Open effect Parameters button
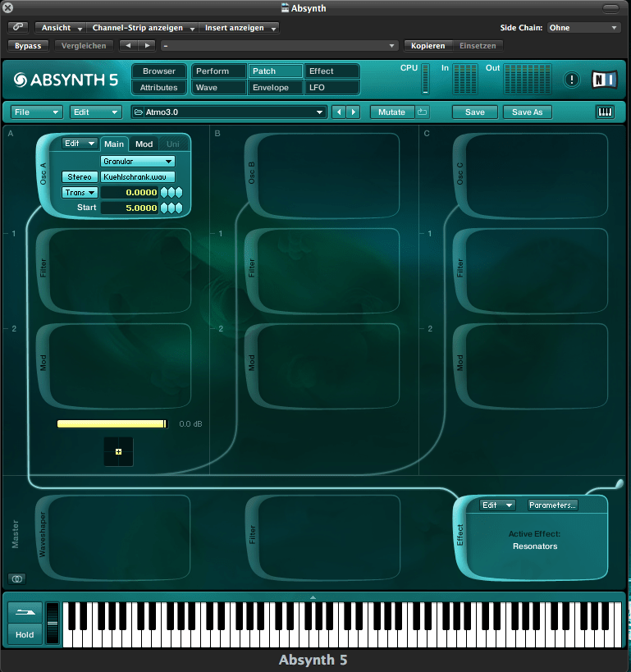This screenshot has height=672, width=631. click(552, 505)
